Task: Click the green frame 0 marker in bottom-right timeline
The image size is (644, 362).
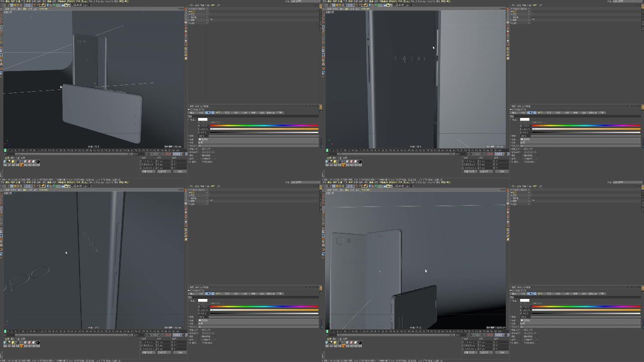Action: [x=327, y=331]
